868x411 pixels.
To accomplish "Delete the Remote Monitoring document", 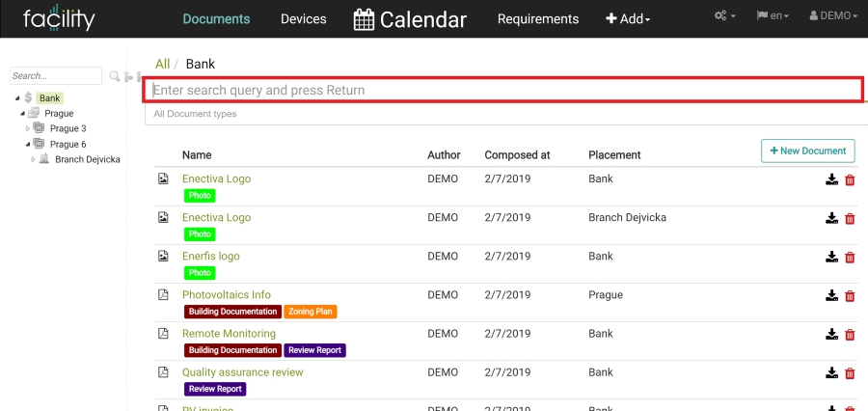I will click(x=850, y=335).
